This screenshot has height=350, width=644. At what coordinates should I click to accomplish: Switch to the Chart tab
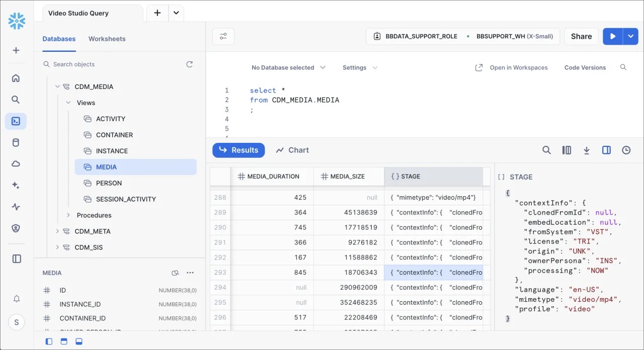coord(292,150)
